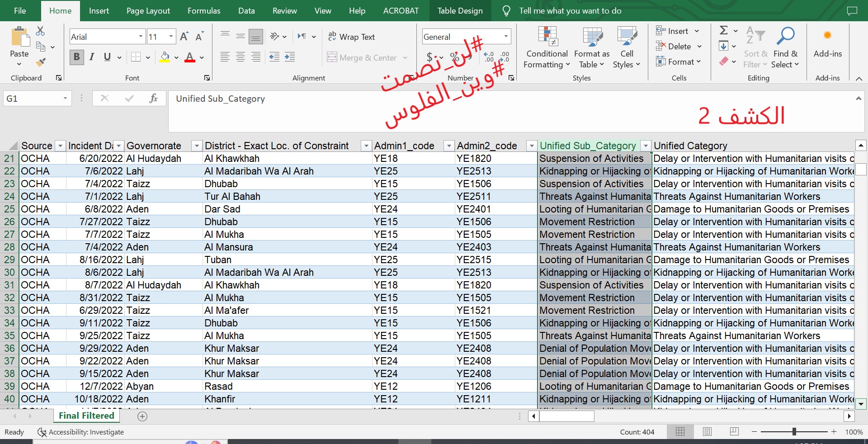Increase font size with the larger A icon

[184, 37]
